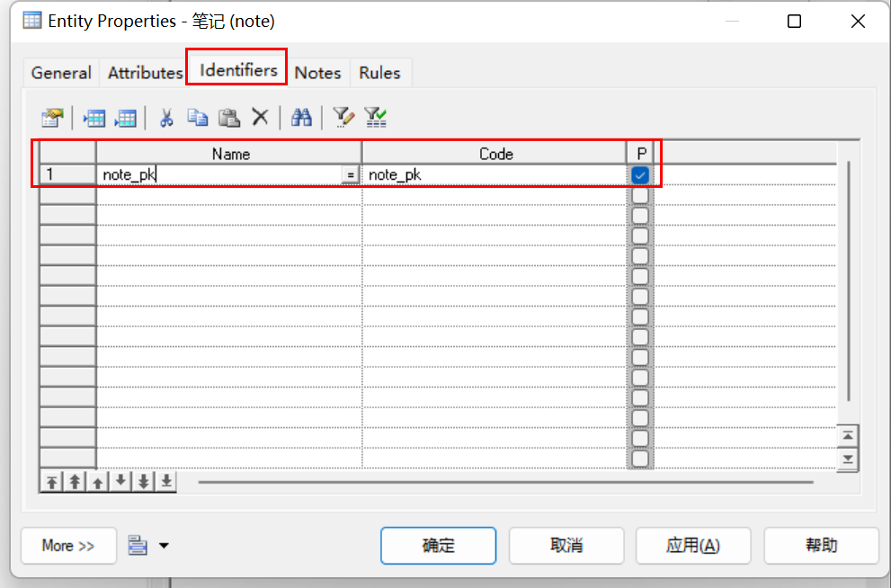Check the P checkbox in row two
Image resolution: width=891 pixels, height=588 pixels.
[x=640, y=194]
